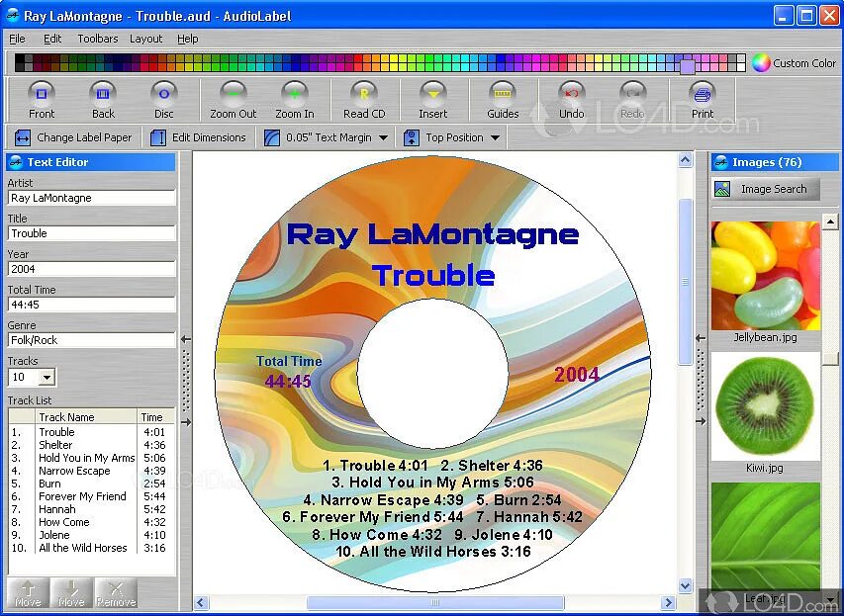Select Forever My Friend track row
Image resolution: width=844 pixels, height=616 pixels.
(90, 496)
